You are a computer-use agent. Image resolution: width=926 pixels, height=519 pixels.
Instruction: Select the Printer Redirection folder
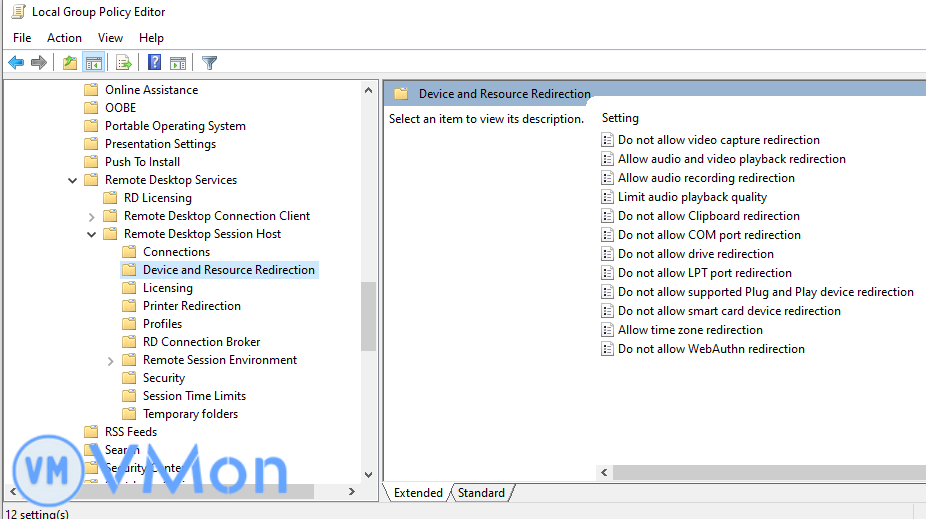click(x=191, y=306)
